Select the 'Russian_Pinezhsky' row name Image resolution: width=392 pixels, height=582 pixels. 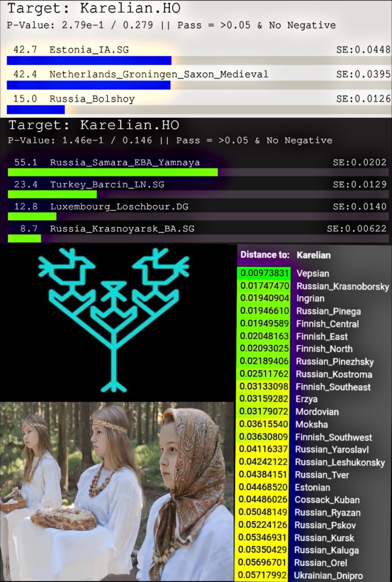pos(335,361)
